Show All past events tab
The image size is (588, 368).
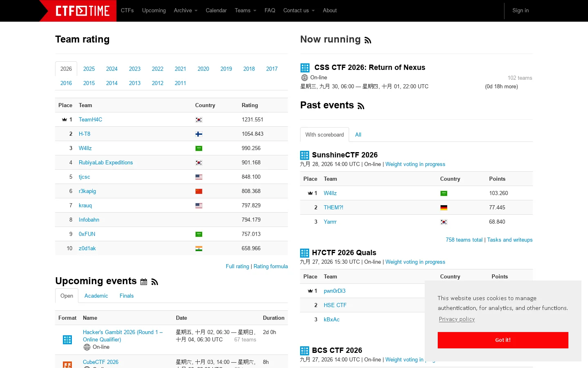point(358,135)
